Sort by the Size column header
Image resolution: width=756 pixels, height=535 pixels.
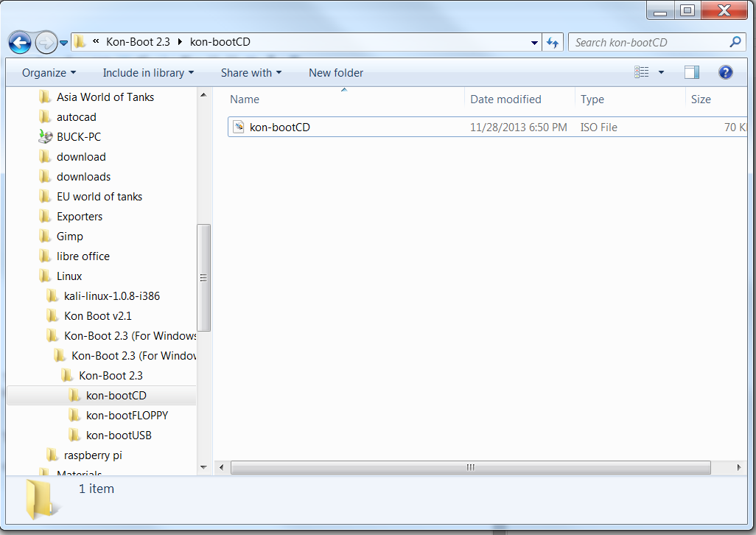(701, 99)
